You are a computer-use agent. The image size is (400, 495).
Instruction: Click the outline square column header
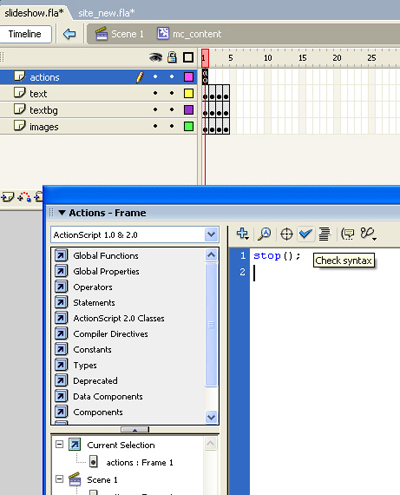[188, 57]
